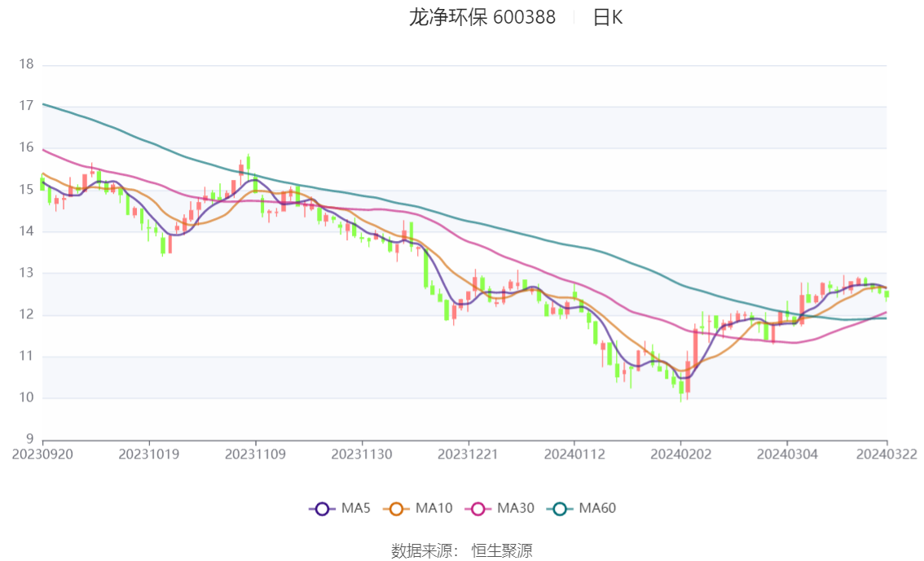Click y-axis value label 13
This screenshot has height=561, width=924.
[x=26, y=273]
